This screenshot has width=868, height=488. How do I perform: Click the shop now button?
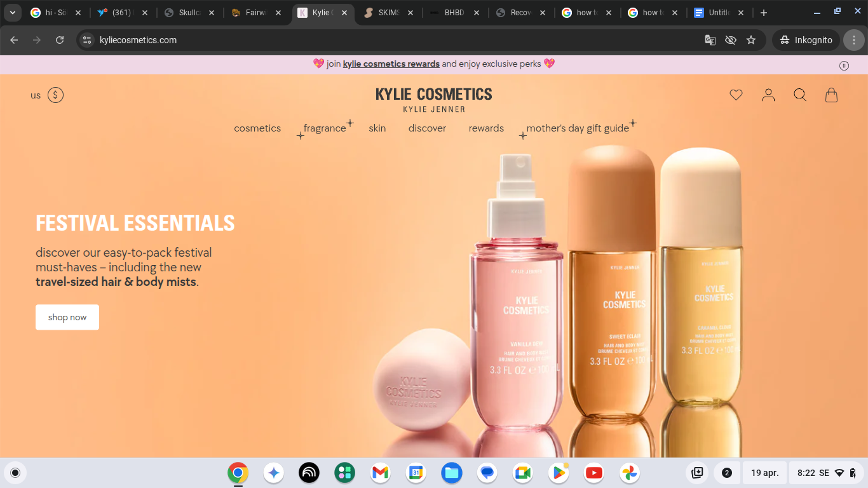click(67, 317)
